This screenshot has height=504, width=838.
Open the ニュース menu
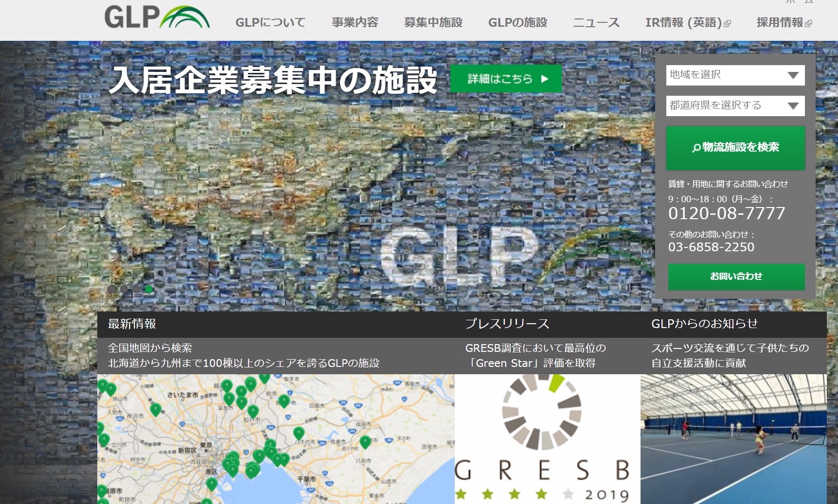[596, 22]
